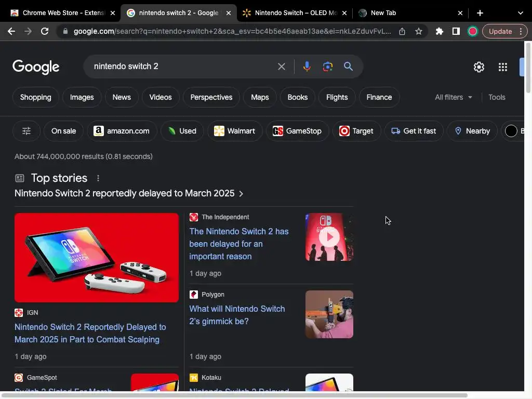Toggle the Used filter chip

point(182,131)
